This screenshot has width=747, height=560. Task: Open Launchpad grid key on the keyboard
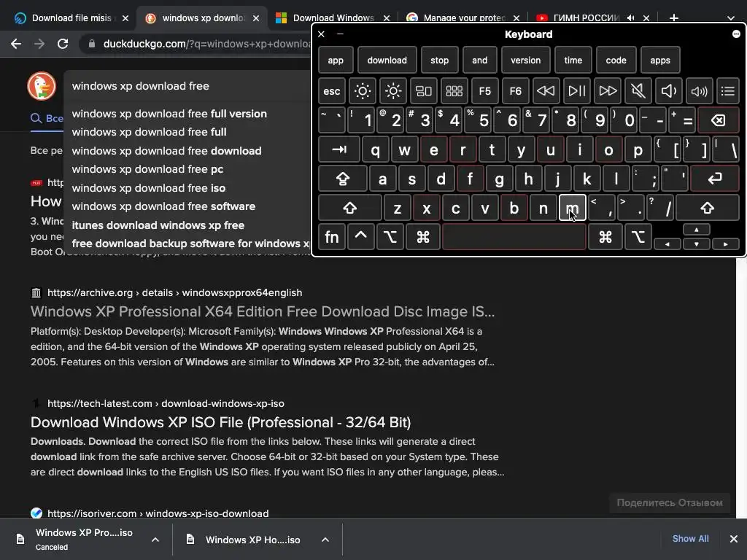pyautogui.click(x=454, y=90)
